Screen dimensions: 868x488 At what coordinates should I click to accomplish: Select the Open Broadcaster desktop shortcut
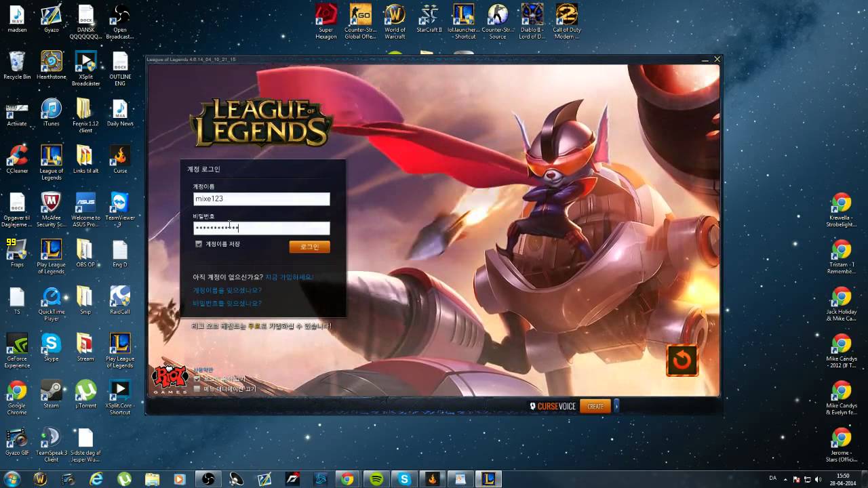120,22
